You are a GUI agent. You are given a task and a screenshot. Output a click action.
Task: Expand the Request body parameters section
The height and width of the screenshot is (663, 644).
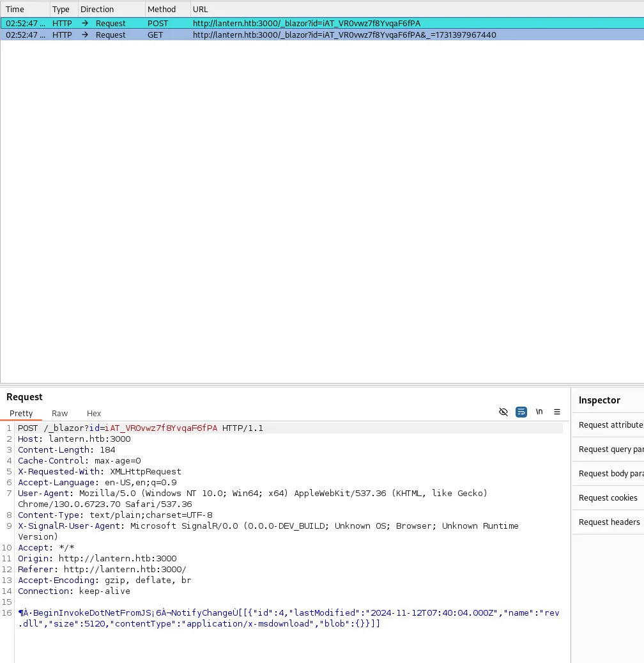click(x=608, y=474)
